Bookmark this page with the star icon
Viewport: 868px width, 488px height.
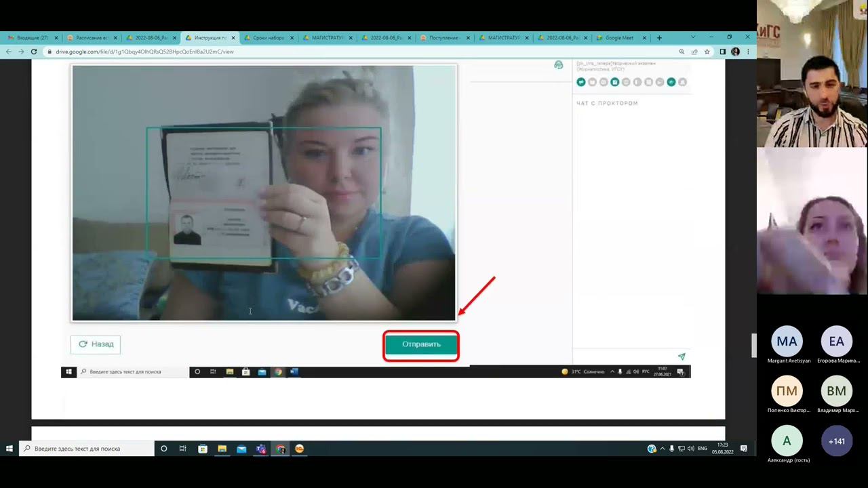tap(707, 52)
